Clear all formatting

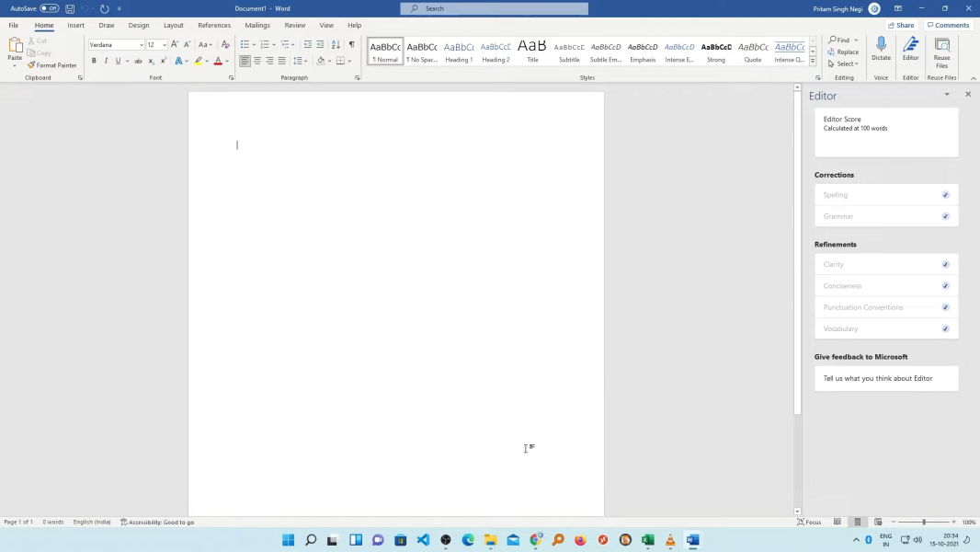coord(225,44)
